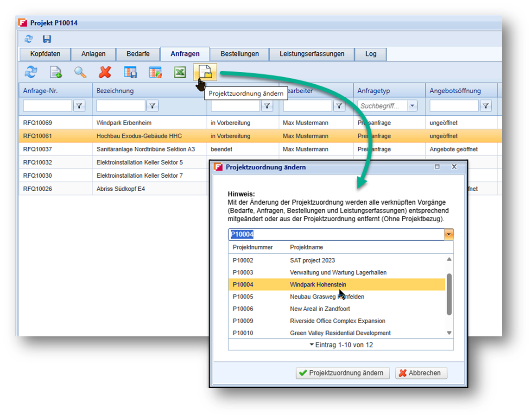Image resolution: width=532 pixels, height=418 pixels.
Task: Export the list to Excel
Action: [180, 72]
